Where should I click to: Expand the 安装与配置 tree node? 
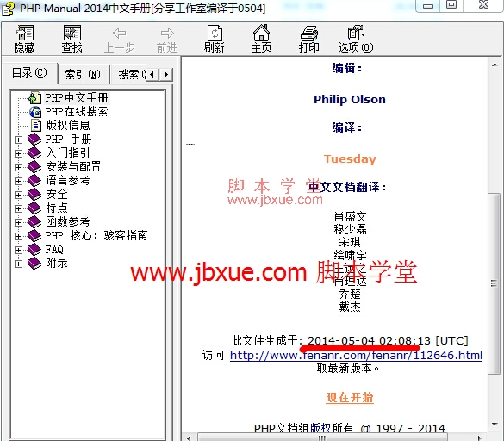click(18, 167)
